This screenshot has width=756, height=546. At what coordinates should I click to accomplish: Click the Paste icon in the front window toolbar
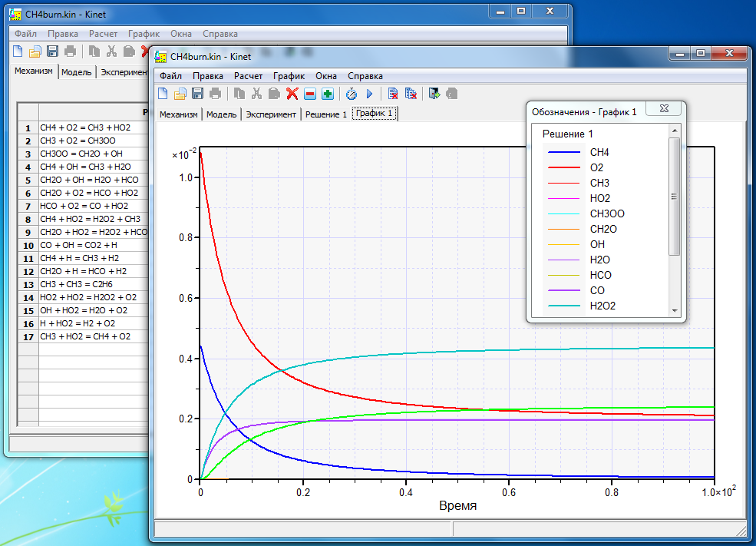(274, 94)
